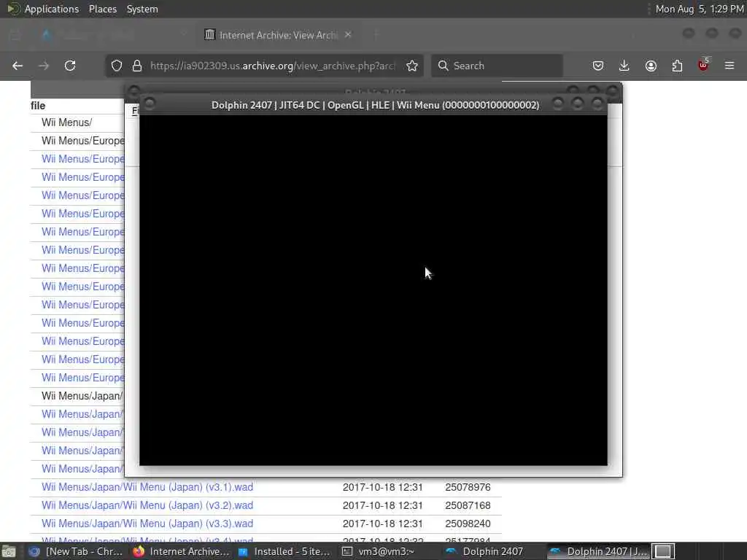
Task: Click the Applications menu logo icon
Action: 13,9
